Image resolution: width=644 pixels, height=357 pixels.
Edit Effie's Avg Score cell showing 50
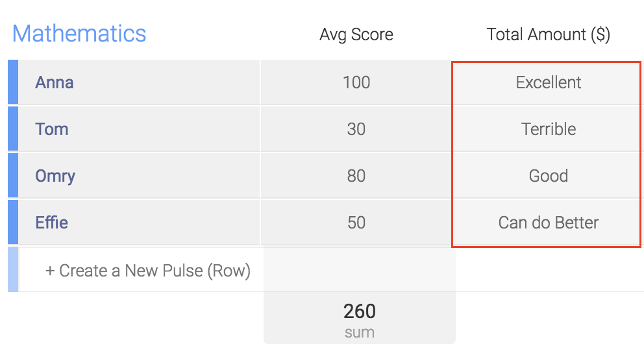(x=356, y=222)
